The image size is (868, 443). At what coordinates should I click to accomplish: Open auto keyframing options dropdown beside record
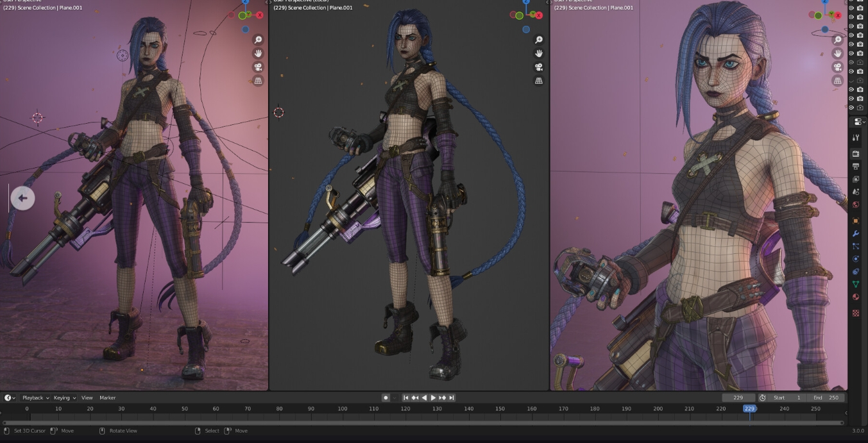click(395, 397)
